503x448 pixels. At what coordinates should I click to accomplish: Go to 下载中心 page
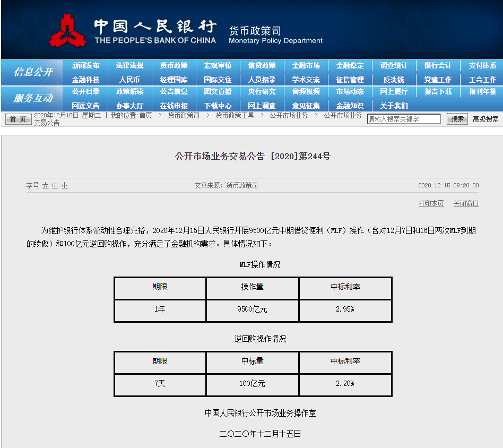(x=218, y=106)
